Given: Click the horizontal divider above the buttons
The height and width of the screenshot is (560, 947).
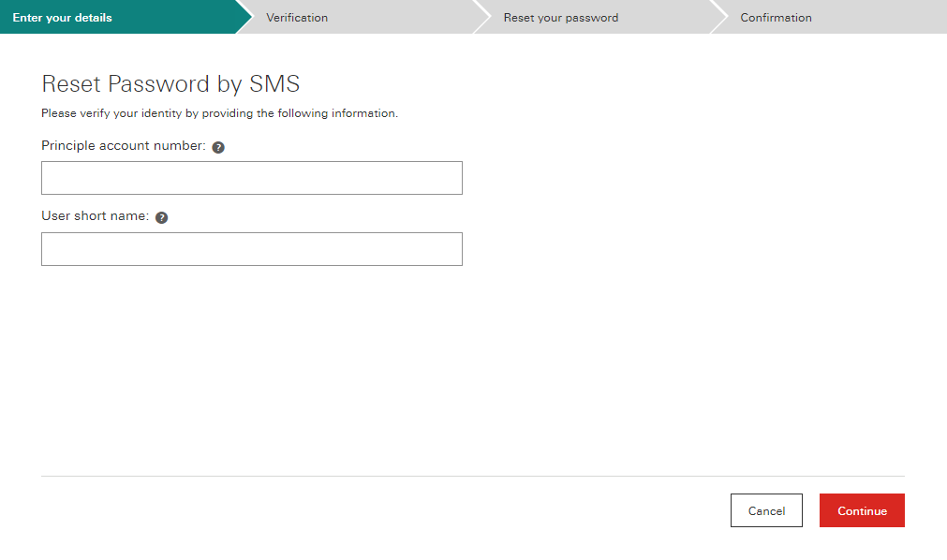Looking at the screenshot, I should click(472, 476).
